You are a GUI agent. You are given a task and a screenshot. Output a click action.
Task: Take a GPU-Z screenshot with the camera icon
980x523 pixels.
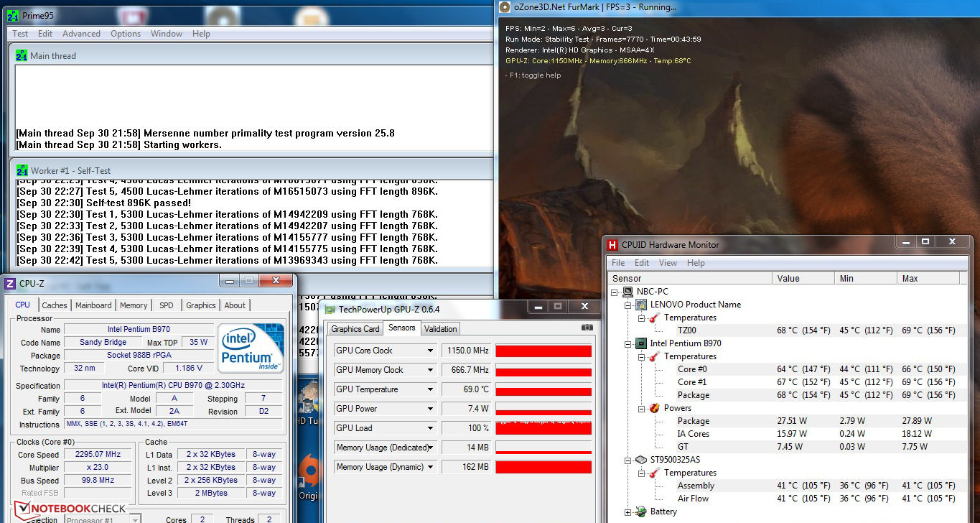(x=587, y=328)
